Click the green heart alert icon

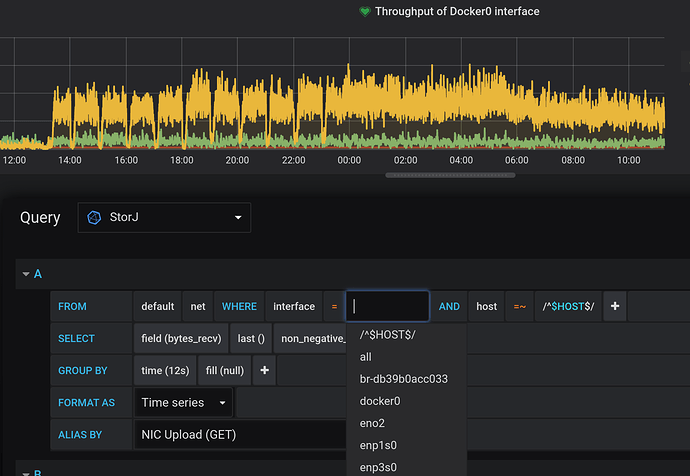pos(365,12)
